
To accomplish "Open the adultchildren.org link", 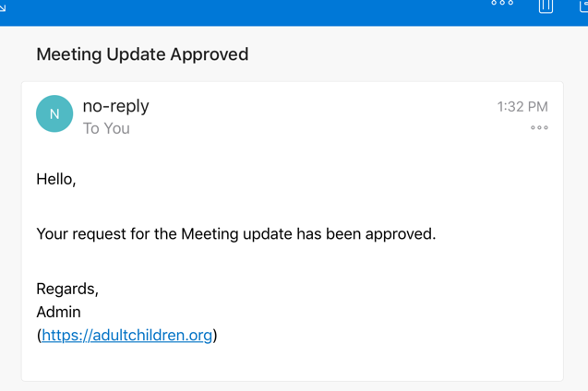I will click(x=127, y=335).
